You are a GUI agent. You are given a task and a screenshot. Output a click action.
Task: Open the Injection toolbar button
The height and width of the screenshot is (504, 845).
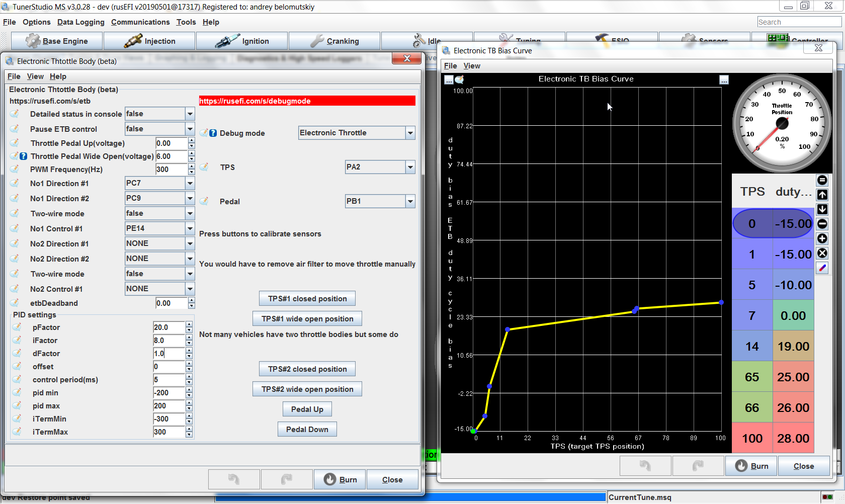tap(149, 41)
